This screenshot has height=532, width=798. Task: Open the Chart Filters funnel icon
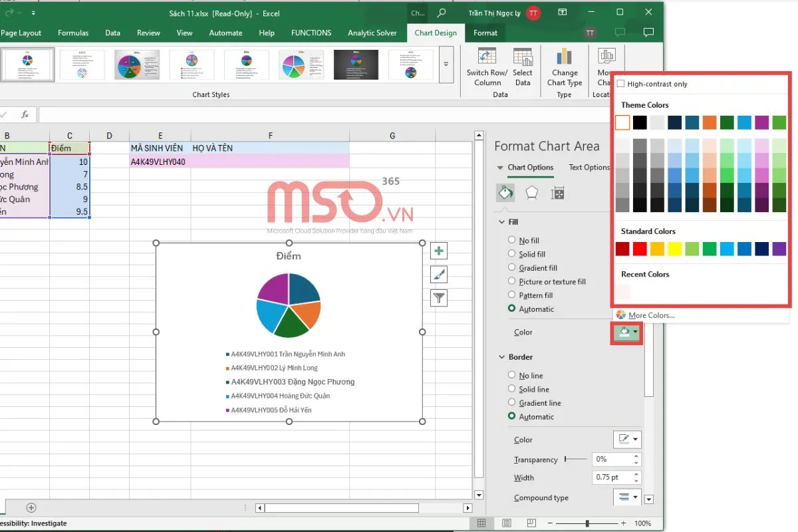pyautogui.click(x=438, y=298)
